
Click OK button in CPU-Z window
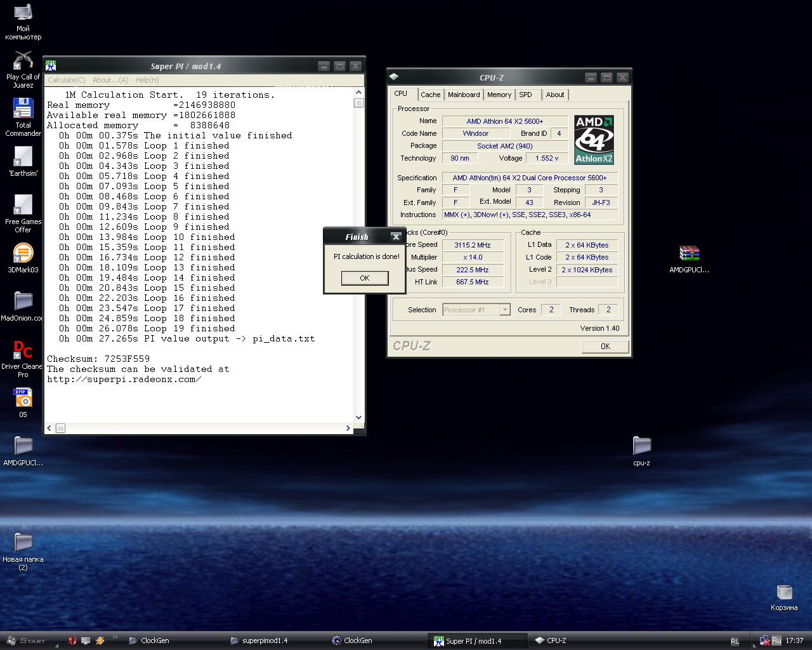click(x=605, y=347)
